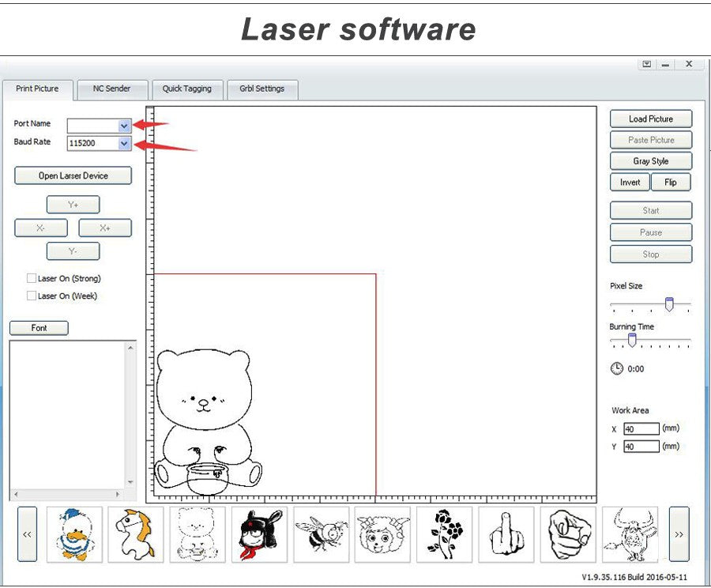Apply Gray Style to the image
The width and height of the screenshot is (711, 588).
(x=650, y=160)
